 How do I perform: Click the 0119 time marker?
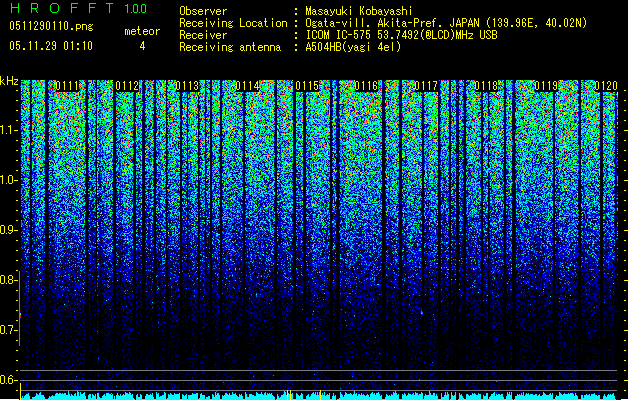546,86
